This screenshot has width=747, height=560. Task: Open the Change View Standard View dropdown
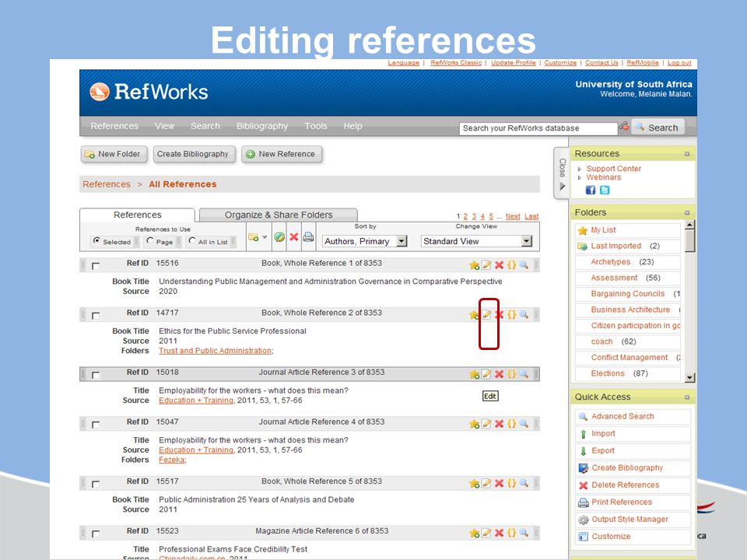pyautogui.click(x=476, y=241)
